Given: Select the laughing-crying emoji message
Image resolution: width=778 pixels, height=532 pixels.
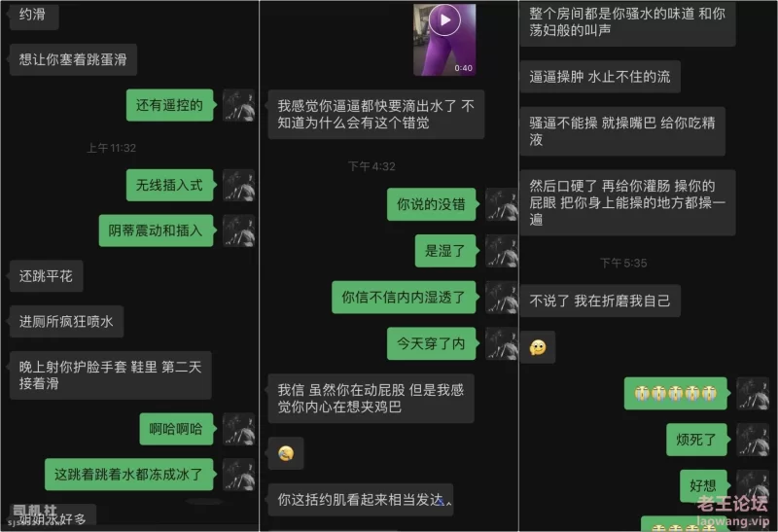Looking at the screenshot, I should point(286,453).
